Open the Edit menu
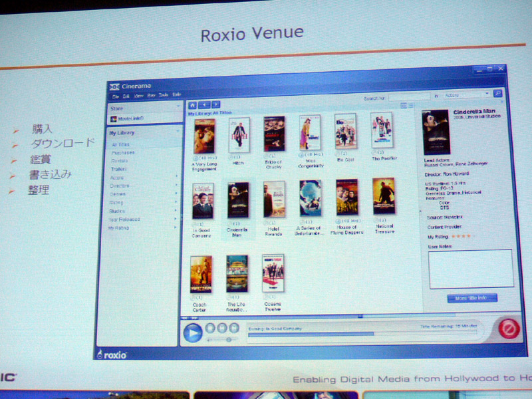Image resolution: width=532 pixels, height=399 pixels. (126, 96)
